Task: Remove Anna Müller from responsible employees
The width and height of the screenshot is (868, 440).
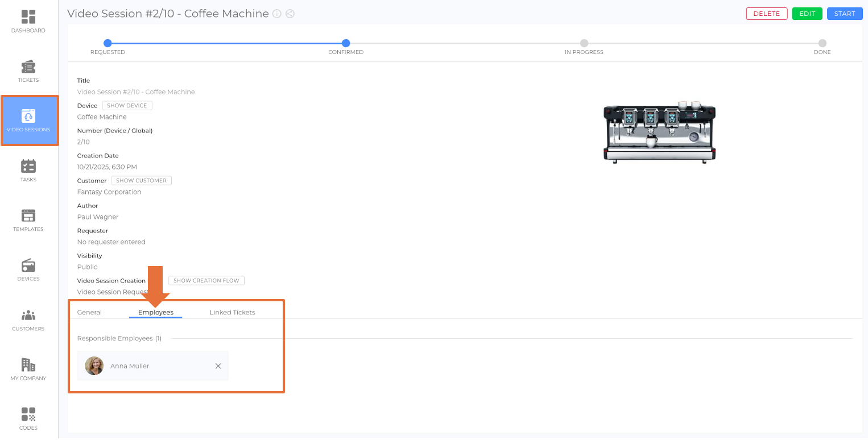Action: pyautogui.click(x=218, y=366)
